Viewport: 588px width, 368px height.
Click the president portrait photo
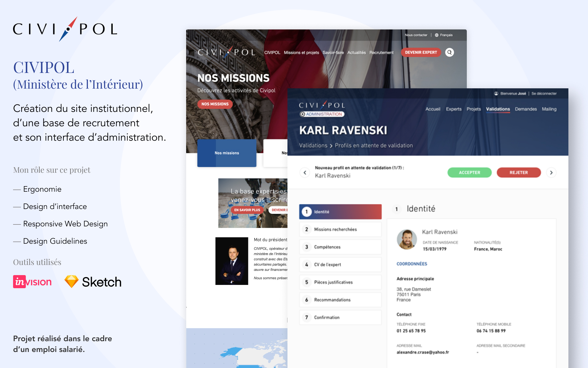[x=232, y=261]
